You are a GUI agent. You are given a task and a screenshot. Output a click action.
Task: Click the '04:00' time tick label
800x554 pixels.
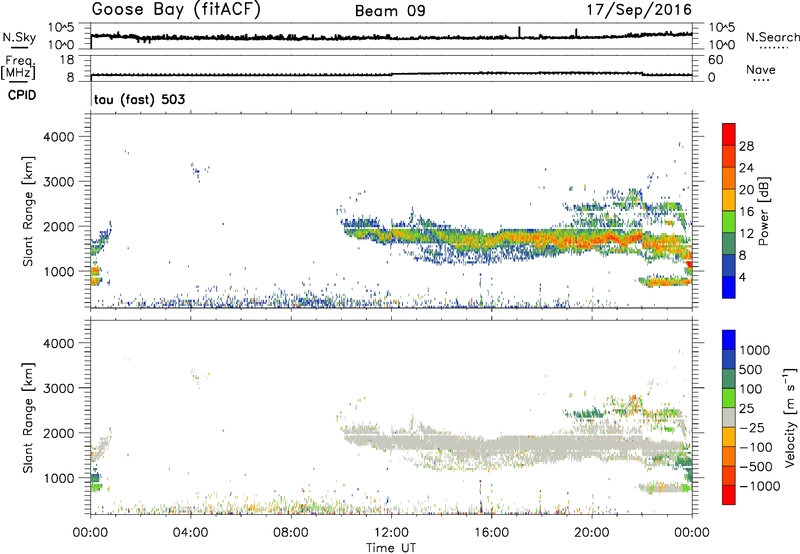point(190,533)
